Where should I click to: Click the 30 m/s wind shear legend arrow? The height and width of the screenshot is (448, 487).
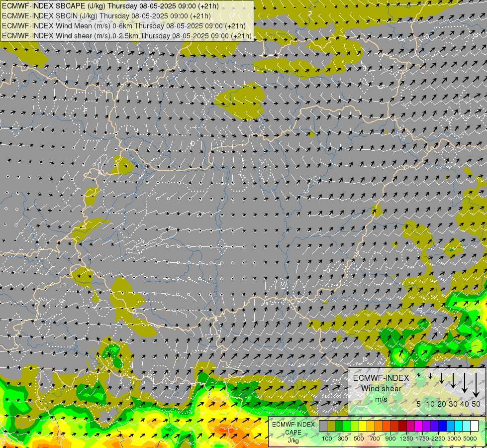[x=453, y=380]
